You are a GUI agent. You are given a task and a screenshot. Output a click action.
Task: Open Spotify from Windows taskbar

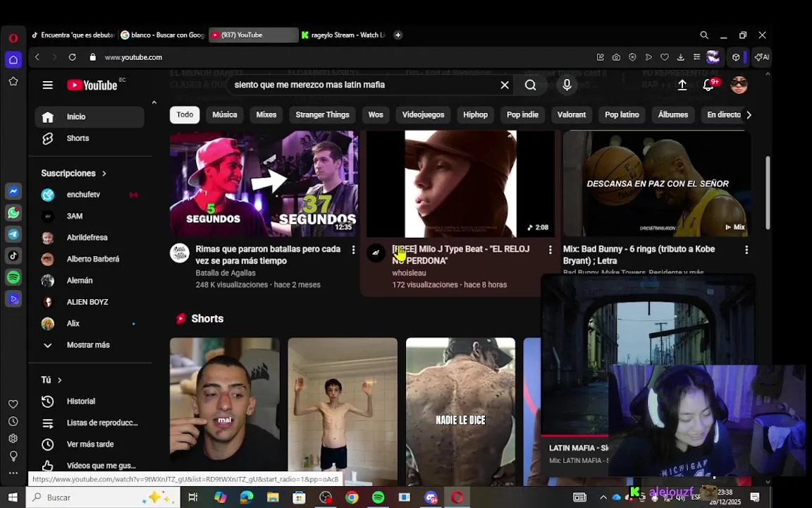coord(378,497)
